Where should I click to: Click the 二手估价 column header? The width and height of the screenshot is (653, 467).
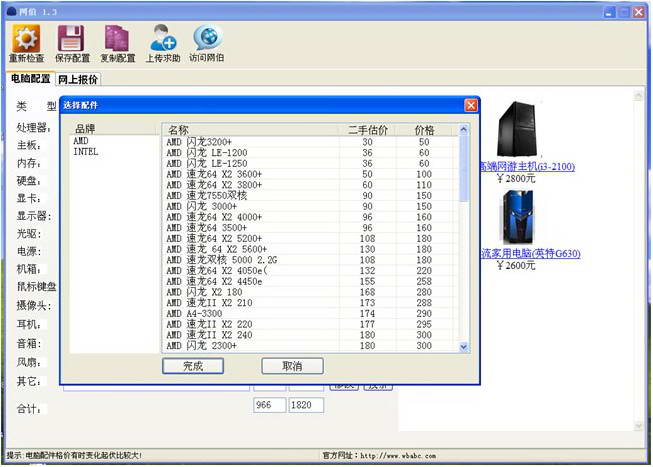click(367, 130)
